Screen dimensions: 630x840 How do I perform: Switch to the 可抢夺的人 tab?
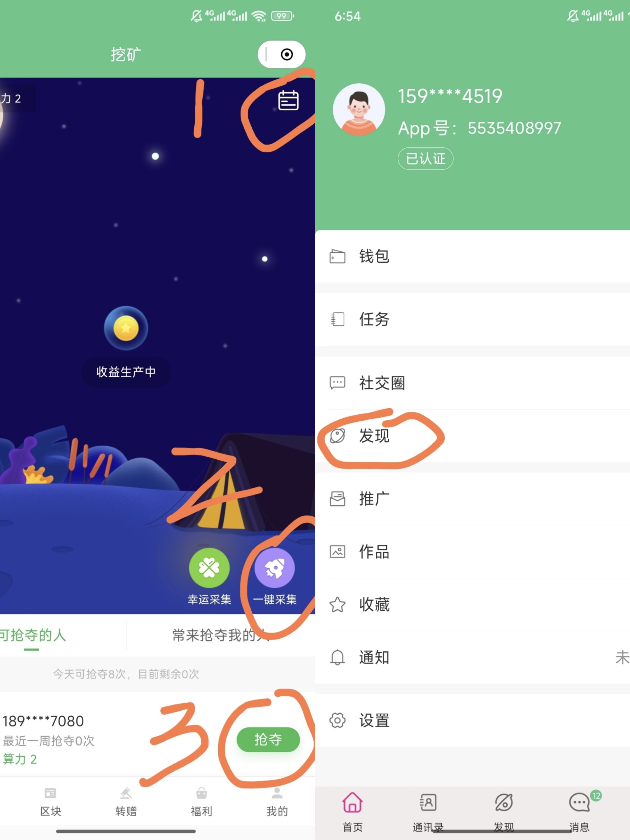[x=33, y=635]
